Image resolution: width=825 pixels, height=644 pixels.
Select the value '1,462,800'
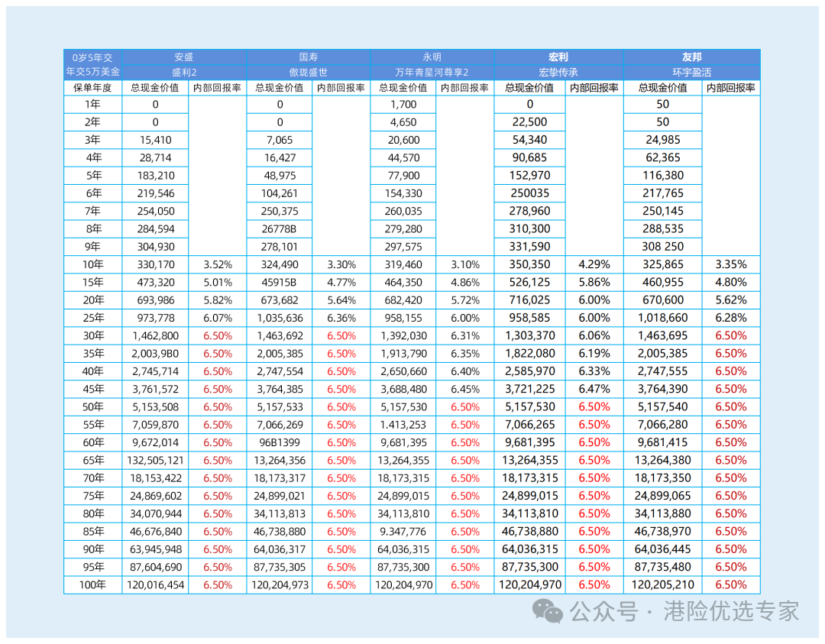tap(156, 335)
